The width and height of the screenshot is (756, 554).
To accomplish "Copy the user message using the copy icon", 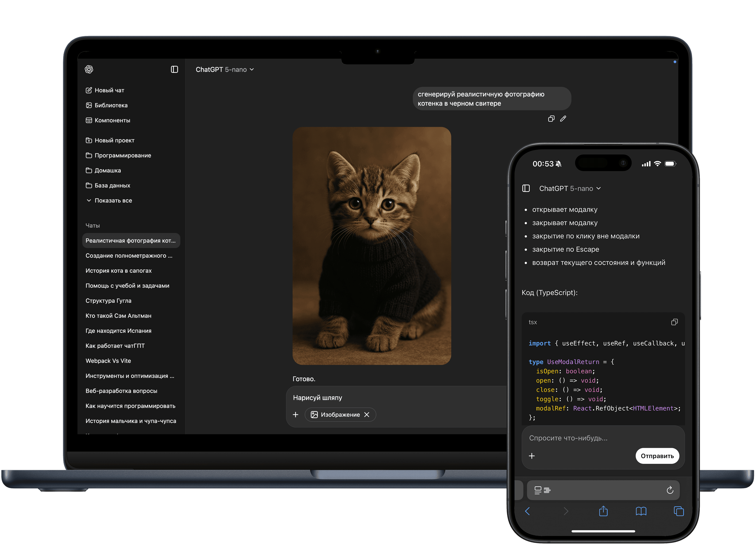I will (x=551, y=119).
